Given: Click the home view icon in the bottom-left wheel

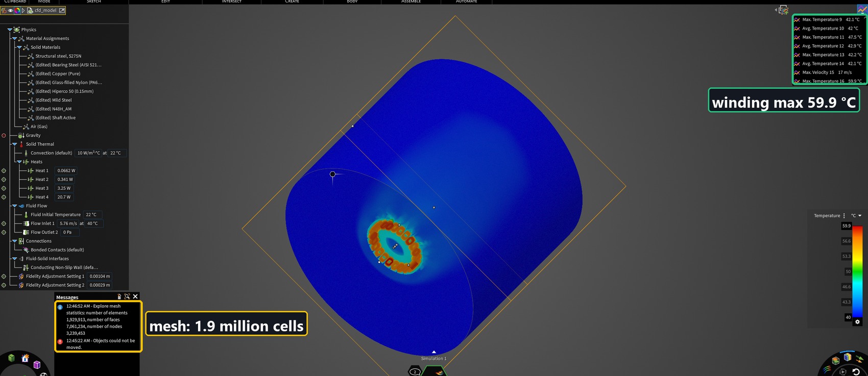Looking at the screenshot, I should 25,358.
